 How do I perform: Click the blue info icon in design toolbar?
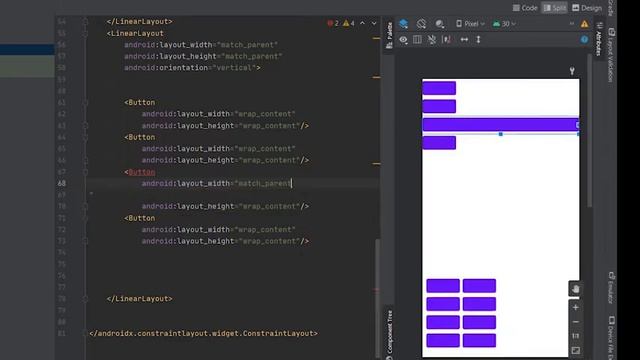click(584, 40)
